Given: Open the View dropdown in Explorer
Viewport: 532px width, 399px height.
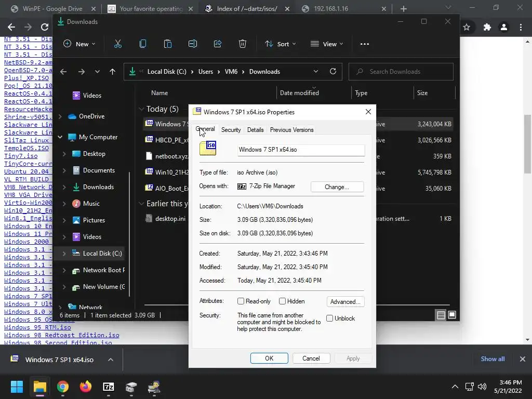Looking at the screenshot, I should click(327, 44).
